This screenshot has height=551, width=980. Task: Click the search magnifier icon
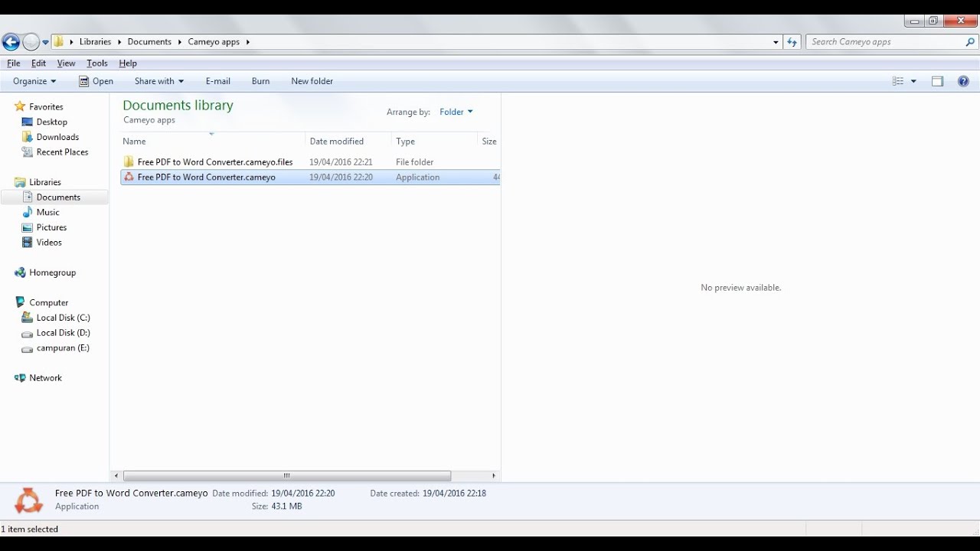970,42
